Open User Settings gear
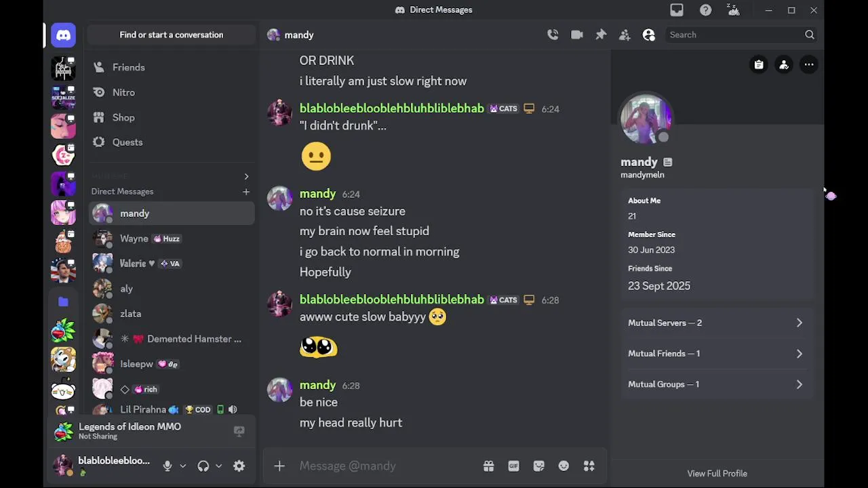868x488 pixels. pyautogui.click(x=239, y=466)
